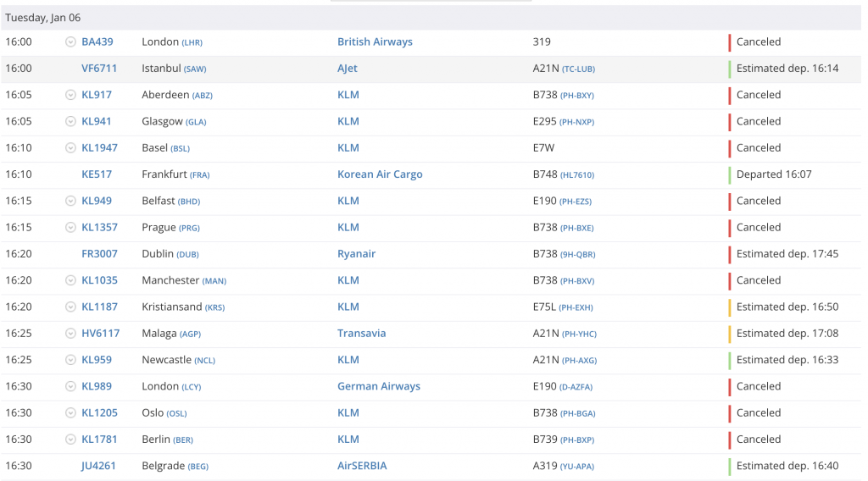Open the British Airways airline page
The height and width of the screenshot is (481, 868).
click(375, 42)
